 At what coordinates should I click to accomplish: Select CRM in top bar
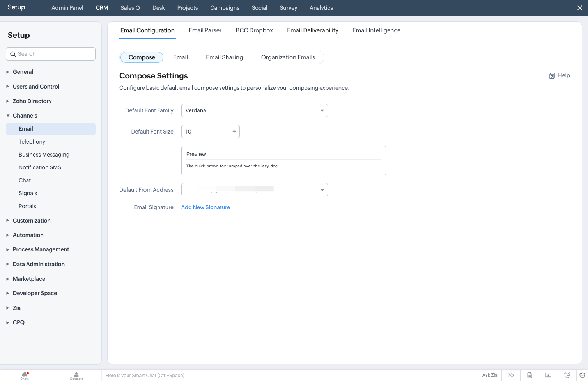tap(102, 8)
